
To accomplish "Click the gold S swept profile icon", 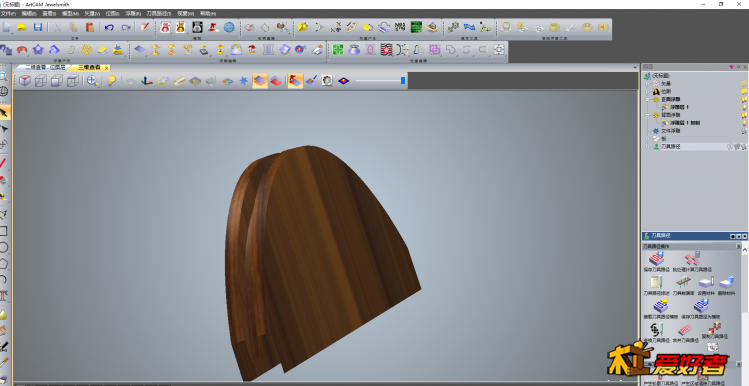I will tap(70, 49).
